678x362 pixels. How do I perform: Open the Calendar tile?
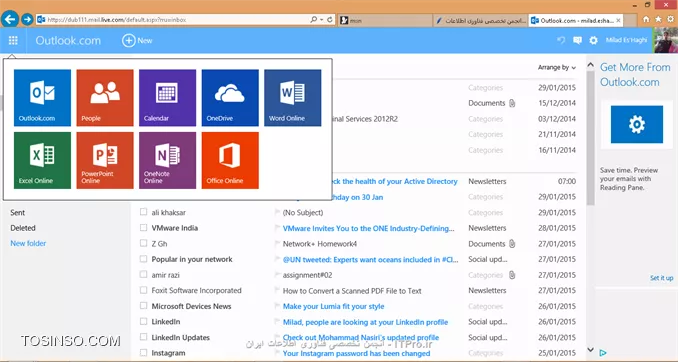(167, 98)
